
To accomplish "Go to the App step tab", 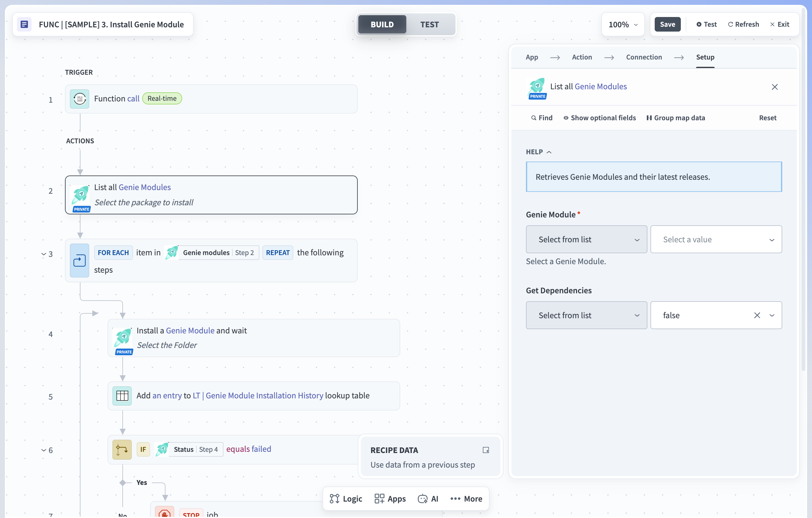I will tap(532, 57).
